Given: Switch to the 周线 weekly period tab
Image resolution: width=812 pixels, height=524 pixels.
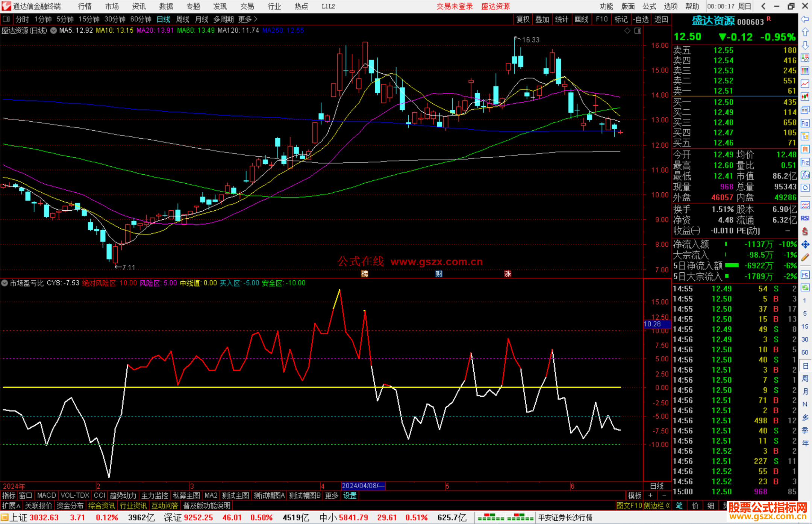Looking at the screenshot, I should pos(182,19).
